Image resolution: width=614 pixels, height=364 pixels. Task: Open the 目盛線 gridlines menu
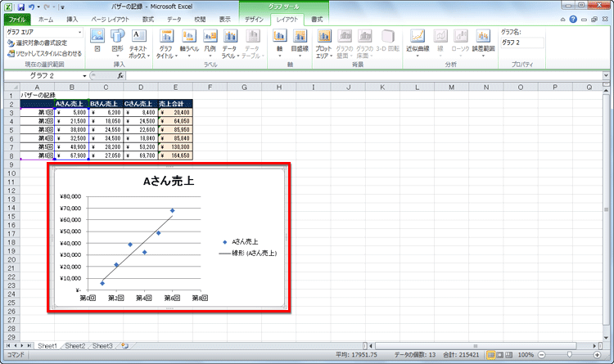tap(300, 43)
